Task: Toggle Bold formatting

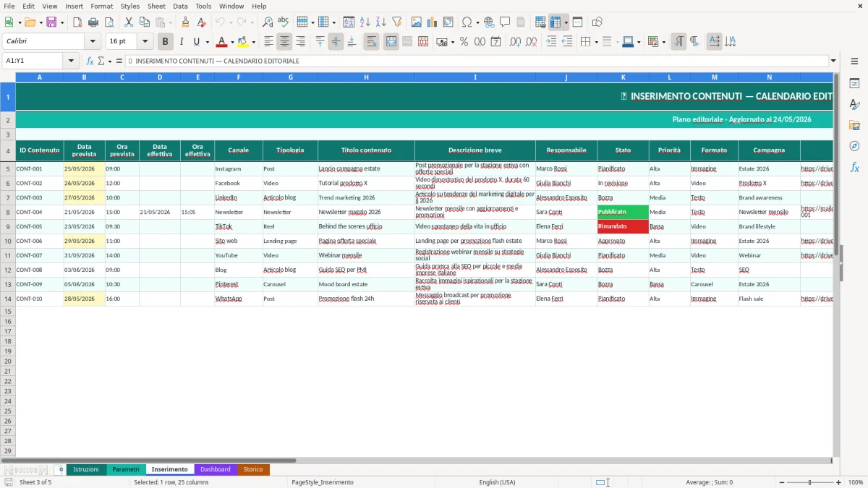Action: [x=166, y=42]
